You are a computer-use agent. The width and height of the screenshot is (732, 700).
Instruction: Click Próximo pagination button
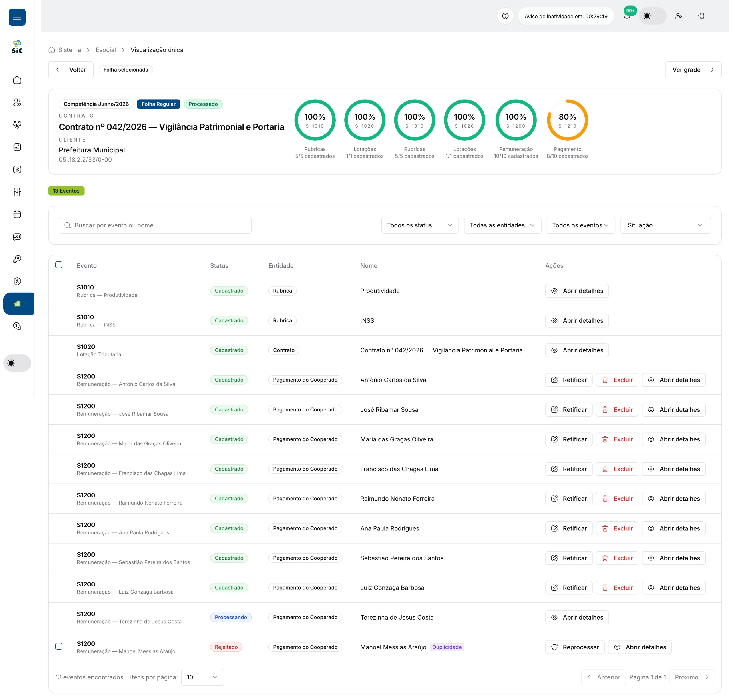click(x=692, y=677)
